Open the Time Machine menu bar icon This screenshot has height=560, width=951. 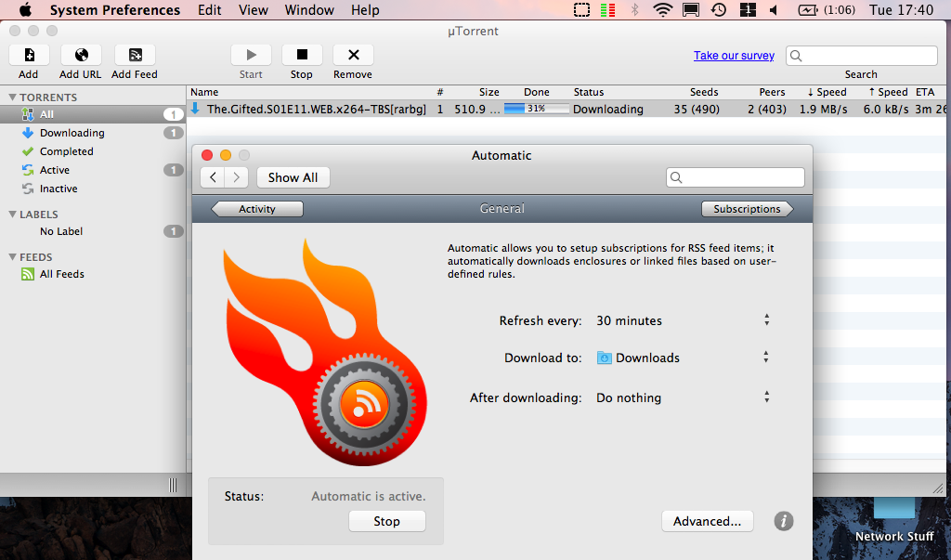719,9
